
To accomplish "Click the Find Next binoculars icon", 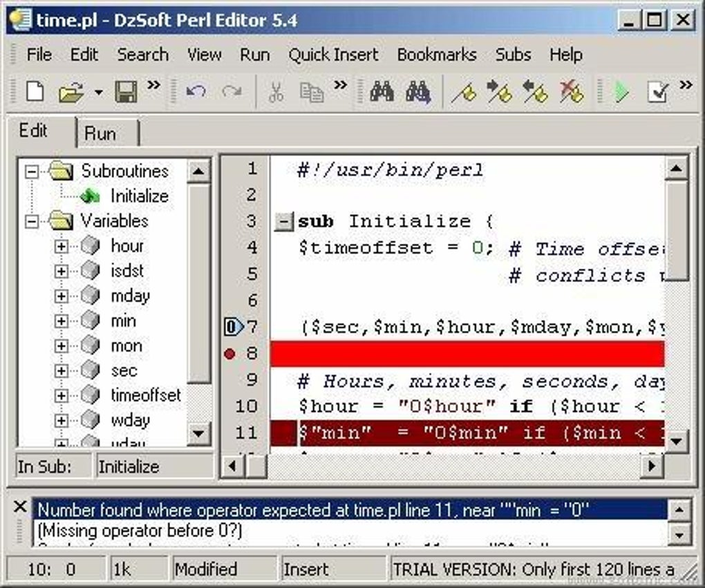I will coord(417,92).
